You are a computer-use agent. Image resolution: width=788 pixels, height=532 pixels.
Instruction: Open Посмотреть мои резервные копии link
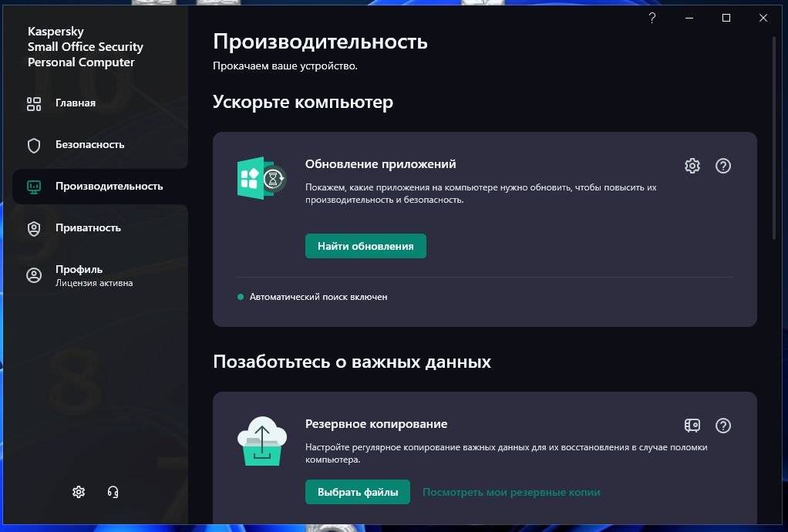click(511, 493)
